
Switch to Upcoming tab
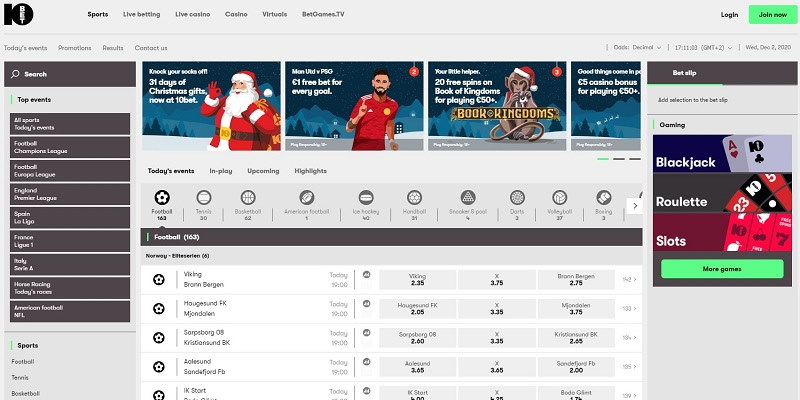pyautogui.click(x=263, y=171)
